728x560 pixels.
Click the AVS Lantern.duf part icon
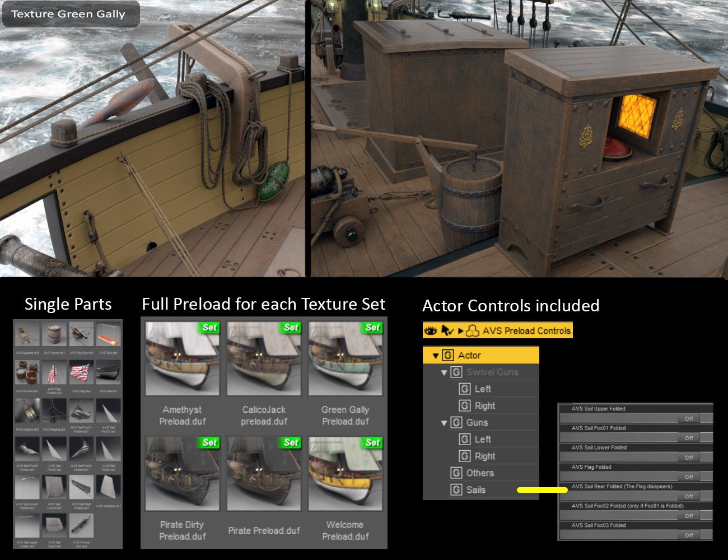pos(27,412)
